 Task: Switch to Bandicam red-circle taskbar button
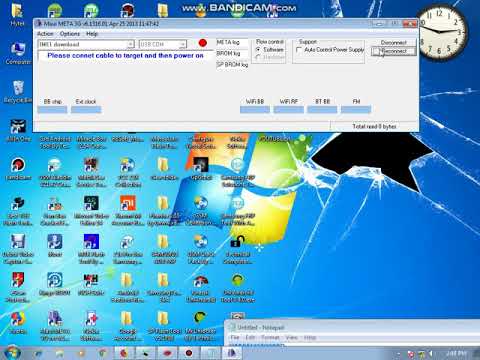(x=189, y=353)
